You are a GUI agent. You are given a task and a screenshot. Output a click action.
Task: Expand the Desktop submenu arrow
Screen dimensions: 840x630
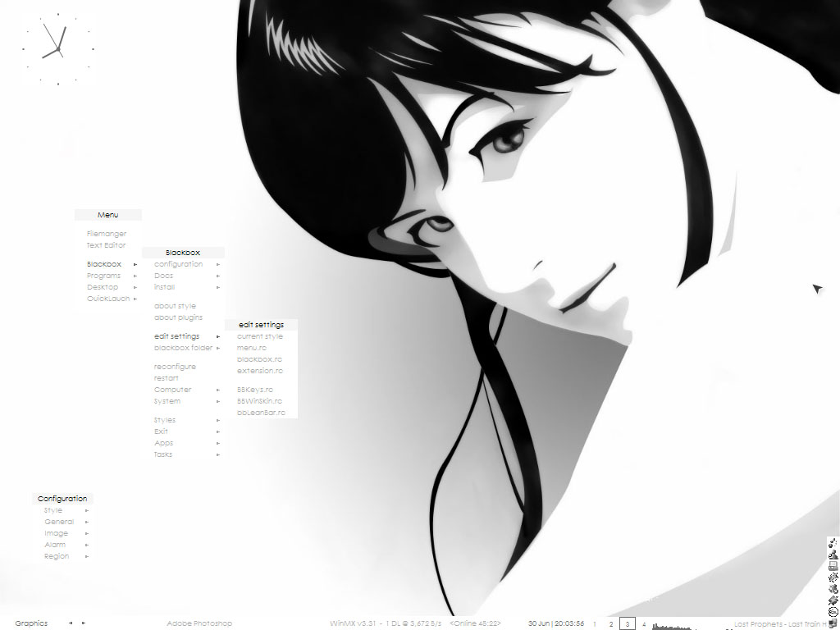[135, 287]
